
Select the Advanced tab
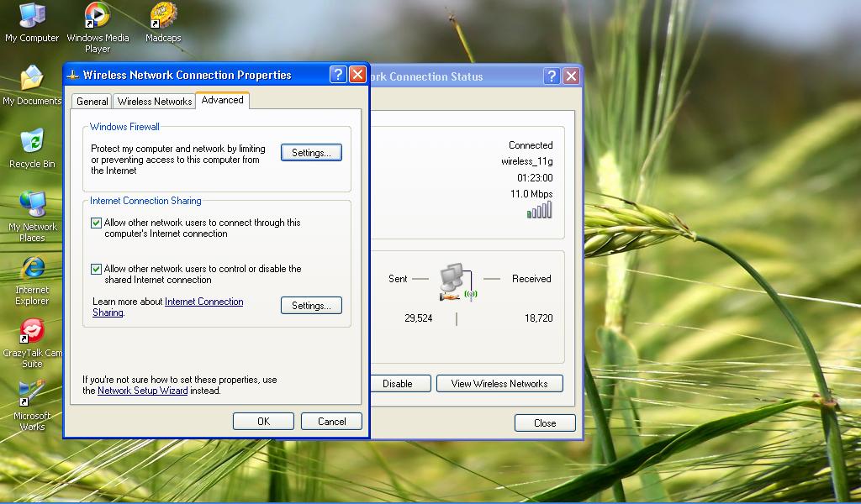click(x=222, y=100)
